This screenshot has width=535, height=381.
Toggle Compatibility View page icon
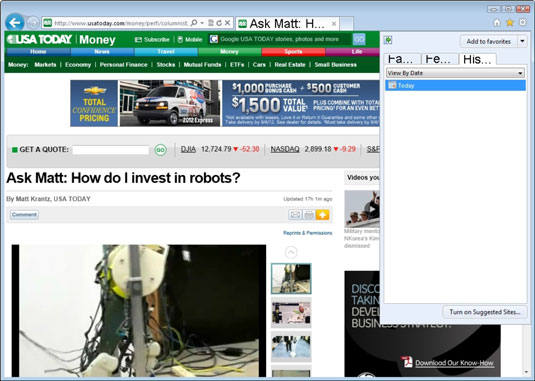(211, 23)
